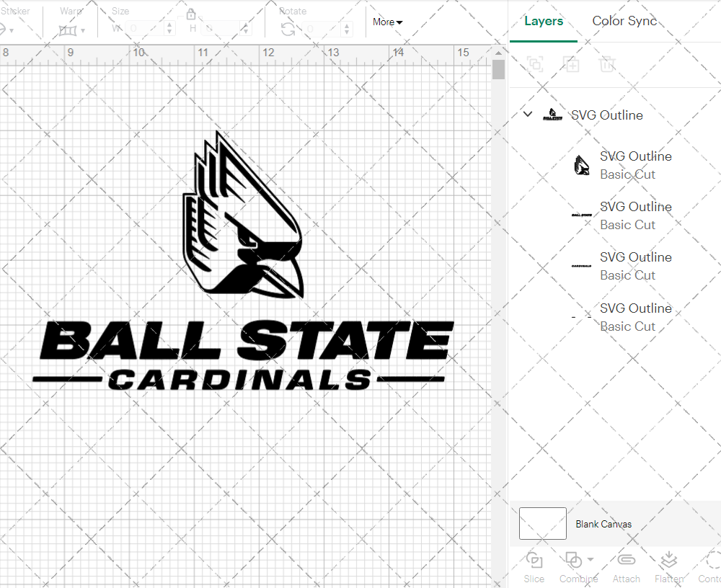The width and height of the screenshot is (721, 588).
Task: Collapse the SVG Outline group
Action: click(x=527, y=114)
